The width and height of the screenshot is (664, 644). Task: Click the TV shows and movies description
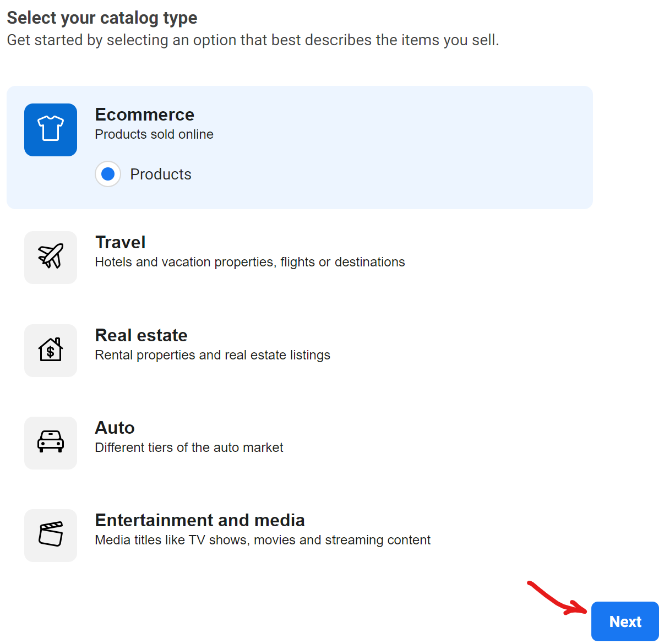pos(263,540)
